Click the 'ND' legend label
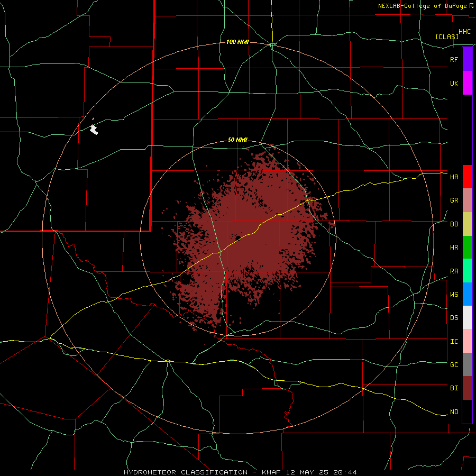Image resolution: width=476 pixels, height=476 pixels. [454, 412]
